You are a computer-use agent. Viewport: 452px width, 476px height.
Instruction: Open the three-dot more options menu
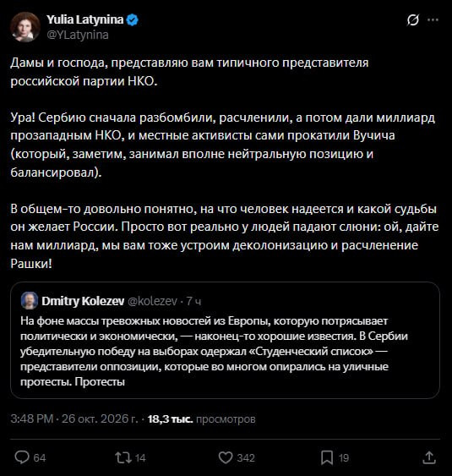[x=433, y=20]
